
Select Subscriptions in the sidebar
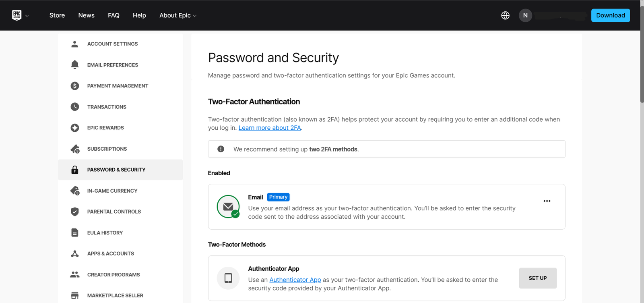coord(107,149)
